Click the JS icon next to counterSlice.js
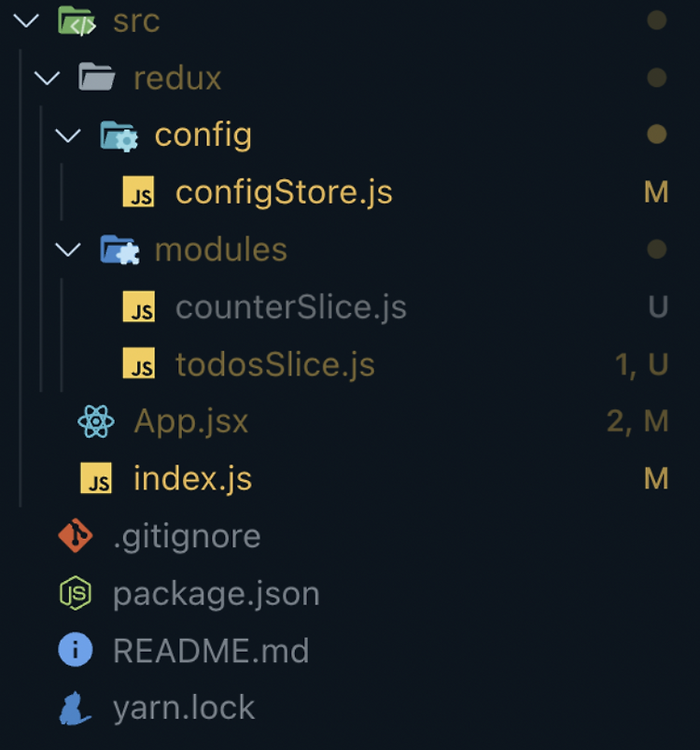 click(140, 307)
